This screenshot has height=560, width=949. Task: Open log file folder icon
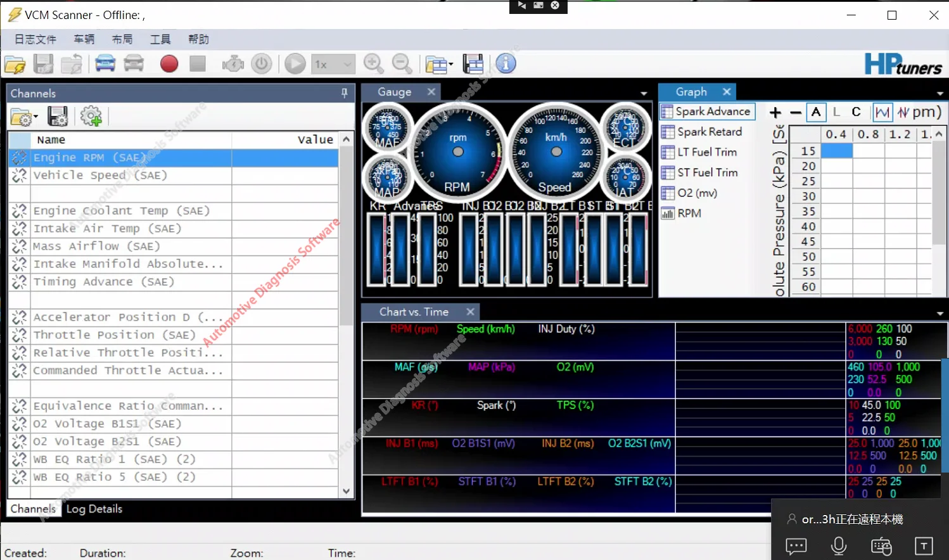(15, 64)
